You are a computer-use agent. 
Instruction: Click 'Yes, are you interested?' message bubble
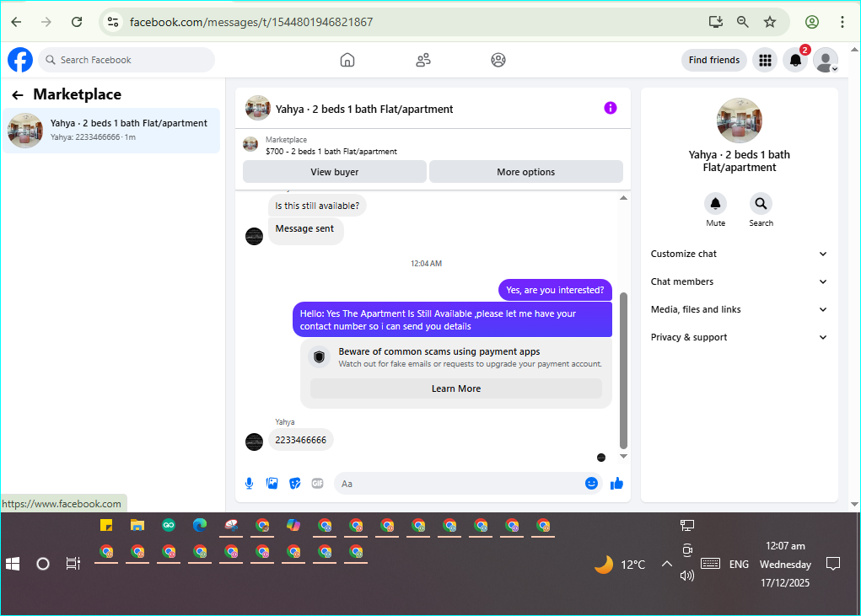pyautogui.click(x=555, y=290)
